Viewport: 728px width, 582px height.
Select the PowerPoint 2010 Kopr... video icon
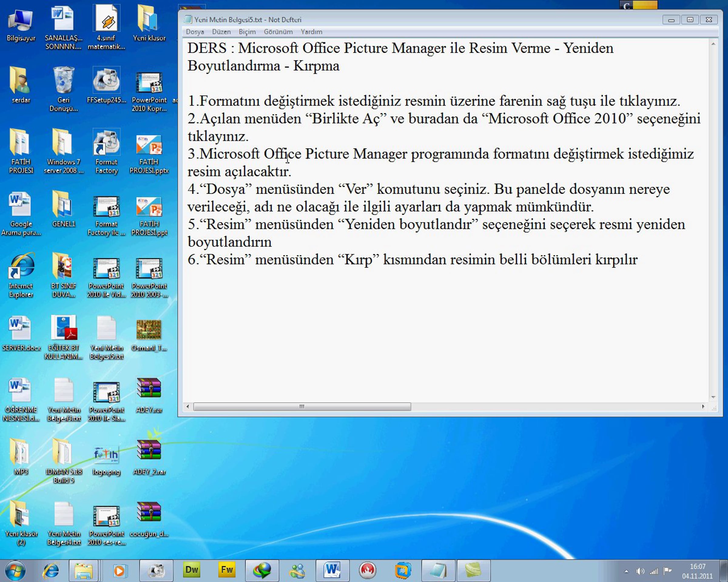pyautogui.click(x=149, y=92)
